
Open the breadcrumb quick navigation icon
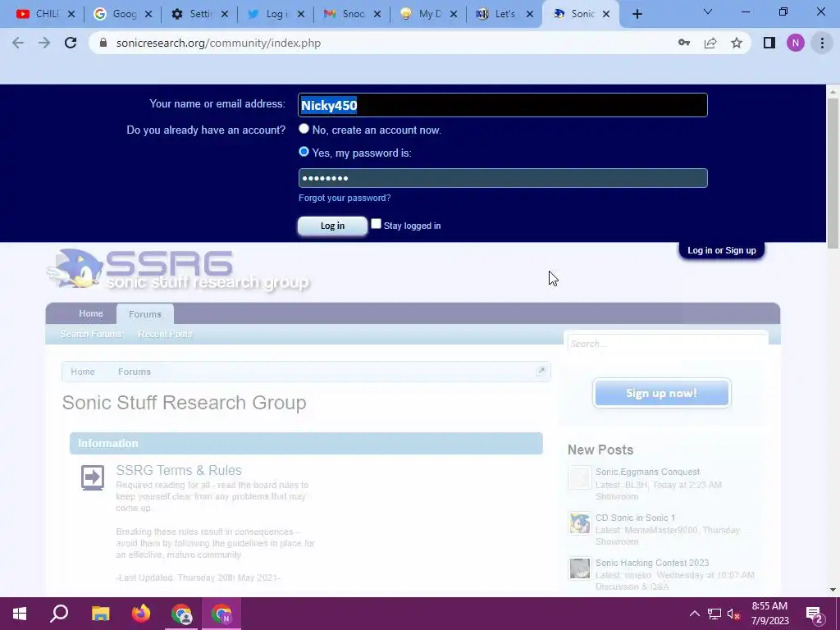[x=541, y=372]
